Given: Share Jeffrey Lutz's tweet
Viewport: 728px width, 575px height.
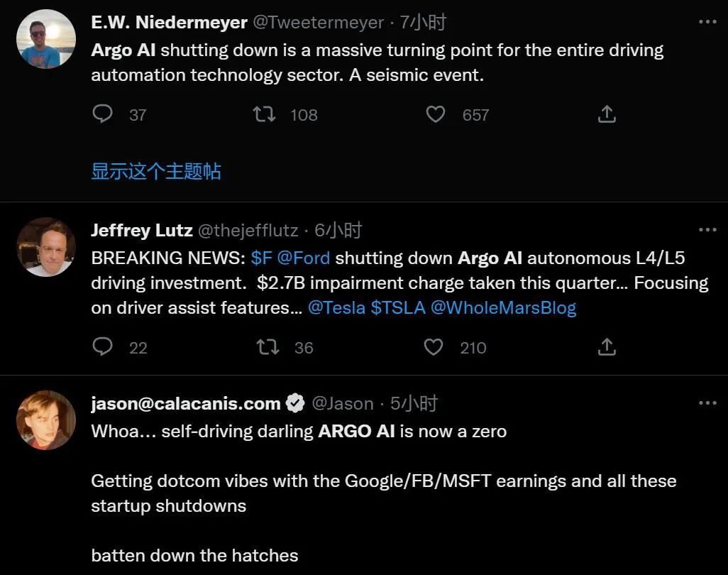Looking at the screenshot, I should 607,346.
